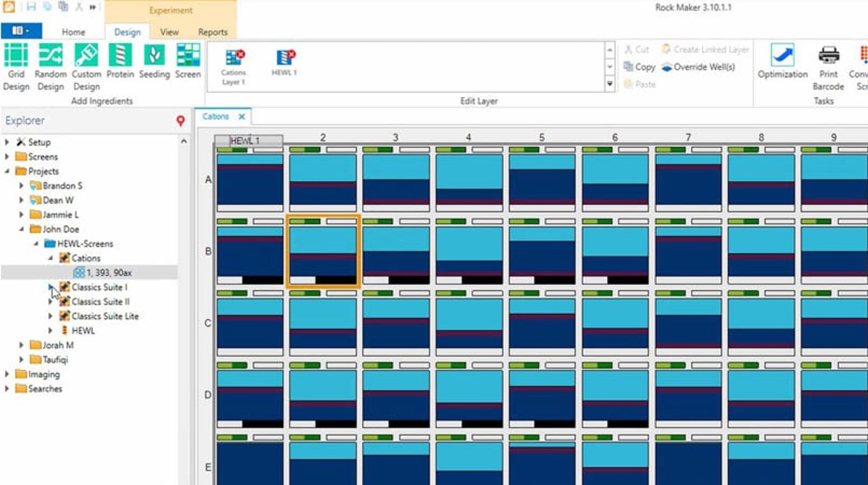The image size is (868, 485).
Task: Switch to the View ribbon tab
Action: point(169,32)
